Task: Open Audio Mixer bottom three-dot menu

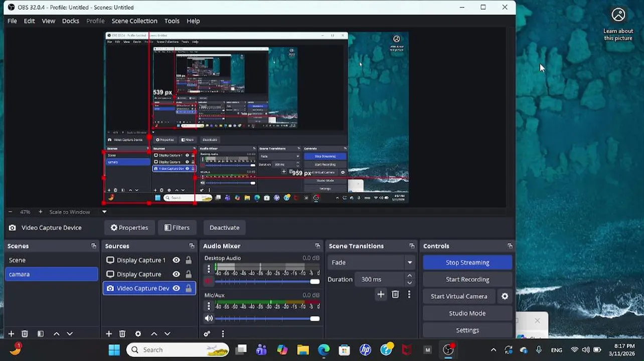Action: click(x=223, y=334)
